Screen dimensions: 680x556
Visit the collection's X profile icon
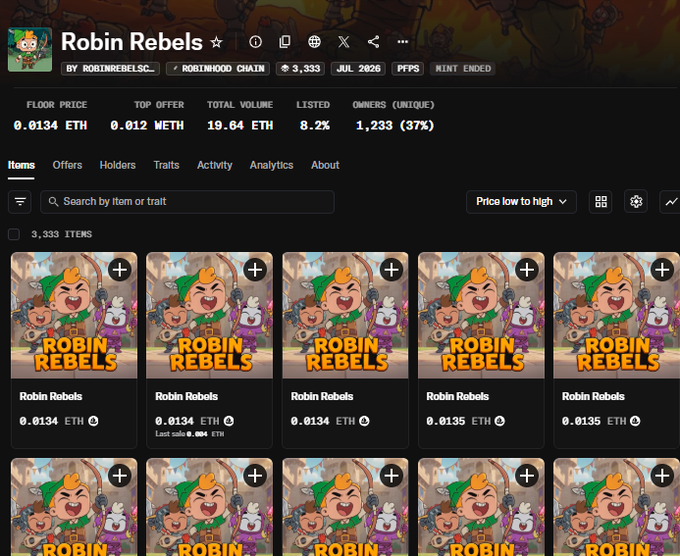344,42
